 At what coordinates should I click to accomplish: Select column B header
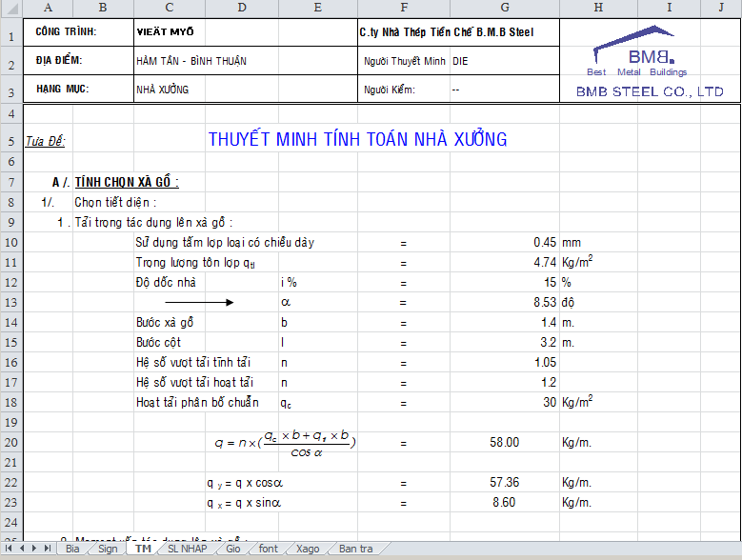click(x=103, y=8)
